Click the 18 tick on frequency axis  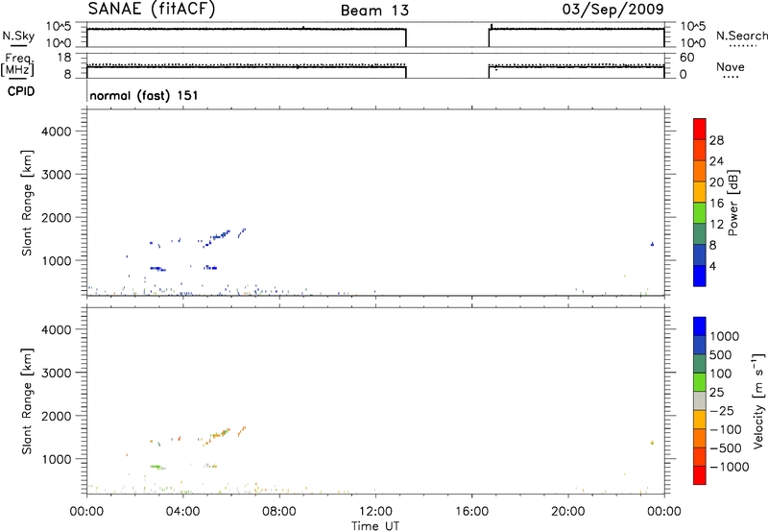tap(64, 58)
